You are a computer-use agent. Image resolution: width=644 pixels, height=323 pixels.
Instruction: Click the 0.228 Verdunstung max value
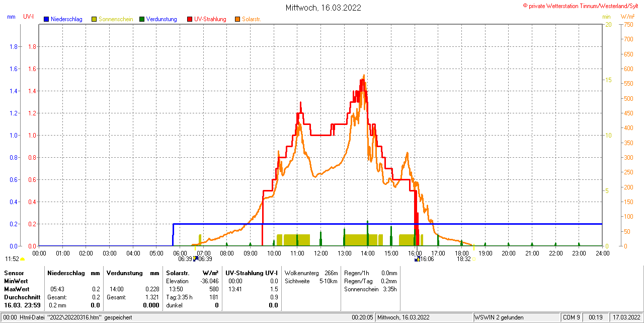(152, 289)
